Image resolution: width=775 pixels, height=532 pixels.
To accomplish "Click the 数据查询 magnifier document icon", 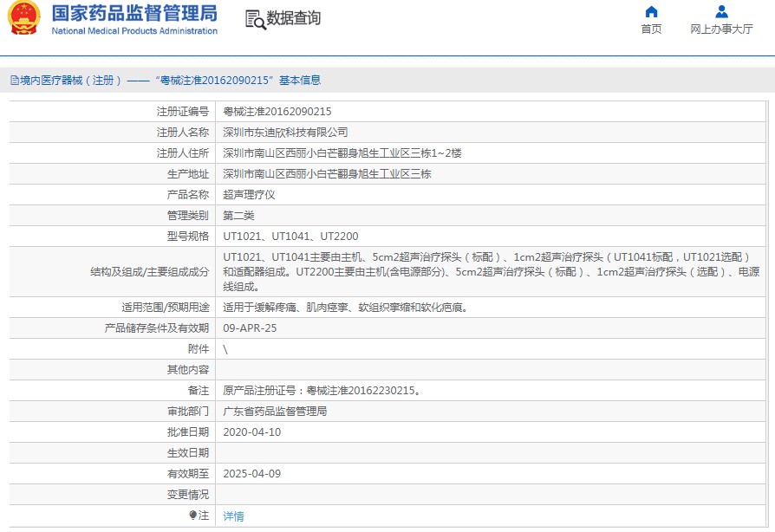I will click(255, 19).
